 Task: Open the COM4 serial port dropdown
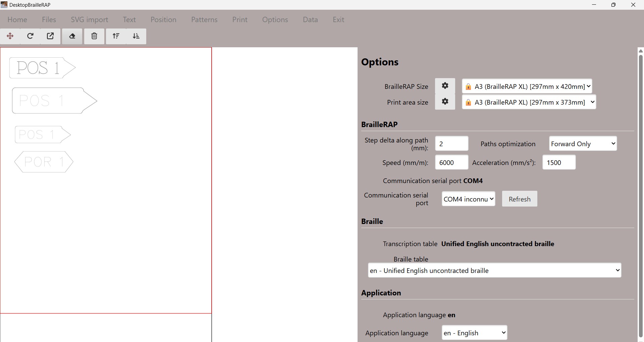469,199
